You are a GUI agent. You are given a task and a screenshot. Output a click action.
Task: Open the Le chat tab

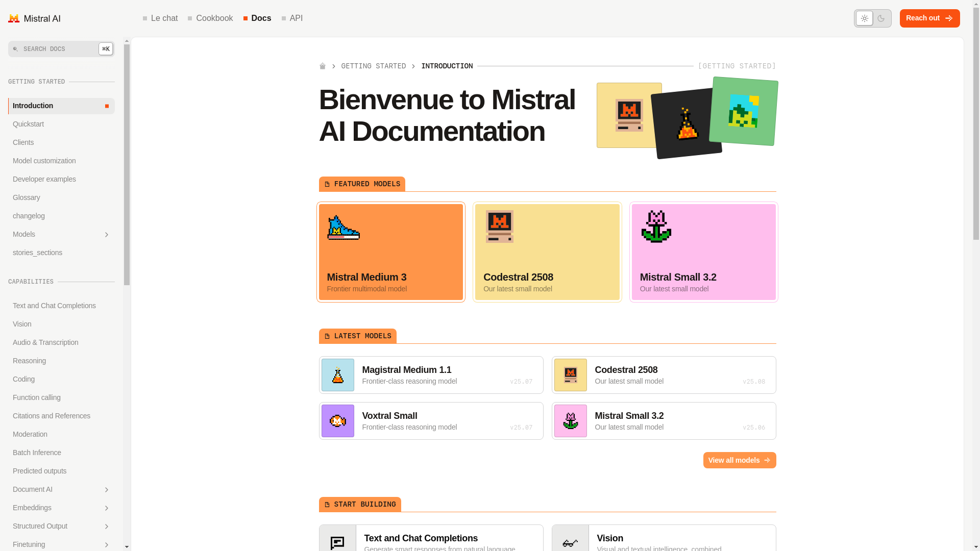click(x=160, y=18)
